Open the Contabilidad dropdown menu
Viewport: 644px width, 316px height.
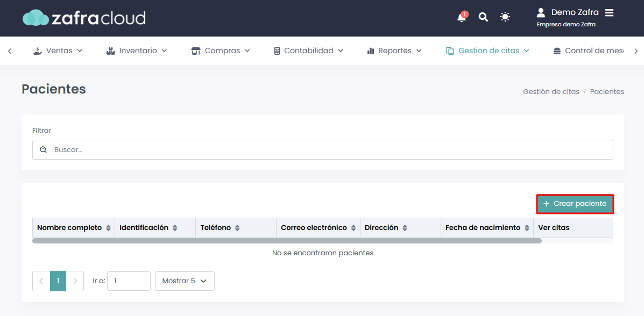[308, 51]
